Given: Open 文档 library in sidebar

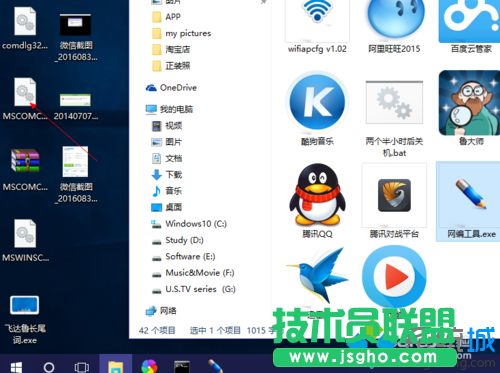Looking at the screenshot, I should 167,158.
